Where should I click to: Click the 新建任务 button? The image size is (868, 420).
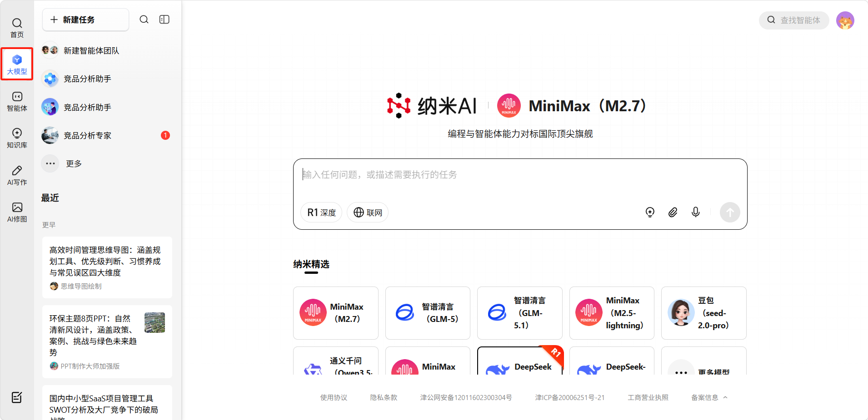pos(85,20)
